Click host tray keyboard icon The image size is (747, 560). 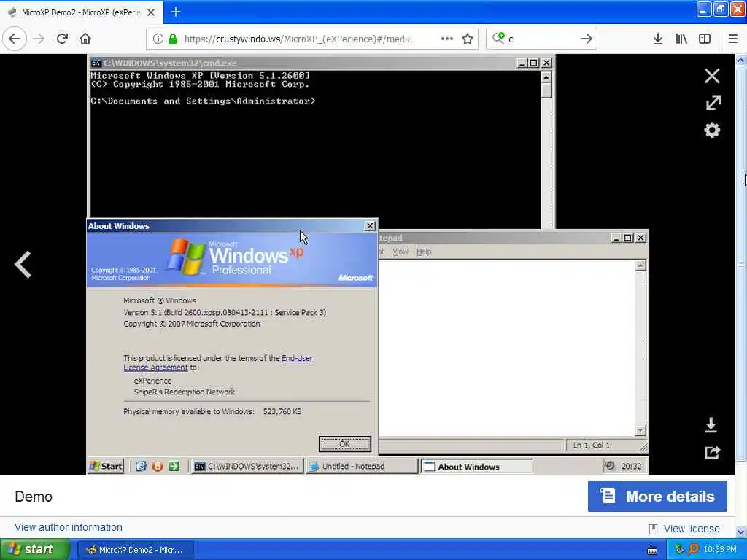651,551
